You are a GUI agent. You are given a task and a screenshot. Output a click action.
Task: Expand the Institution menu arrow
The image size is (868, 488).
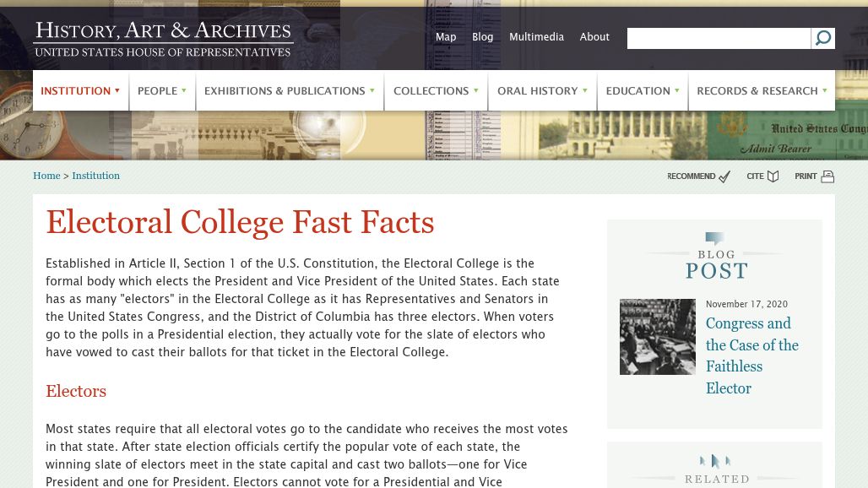[x=117, y=90]
